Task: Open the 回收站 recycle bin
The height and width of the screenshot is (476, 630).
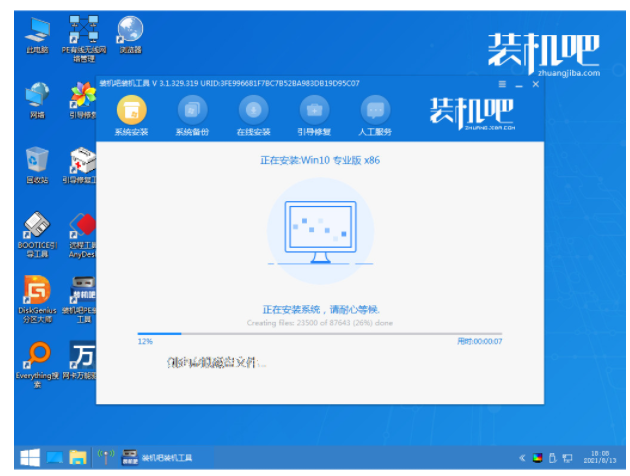Action: tap(37, 162)
